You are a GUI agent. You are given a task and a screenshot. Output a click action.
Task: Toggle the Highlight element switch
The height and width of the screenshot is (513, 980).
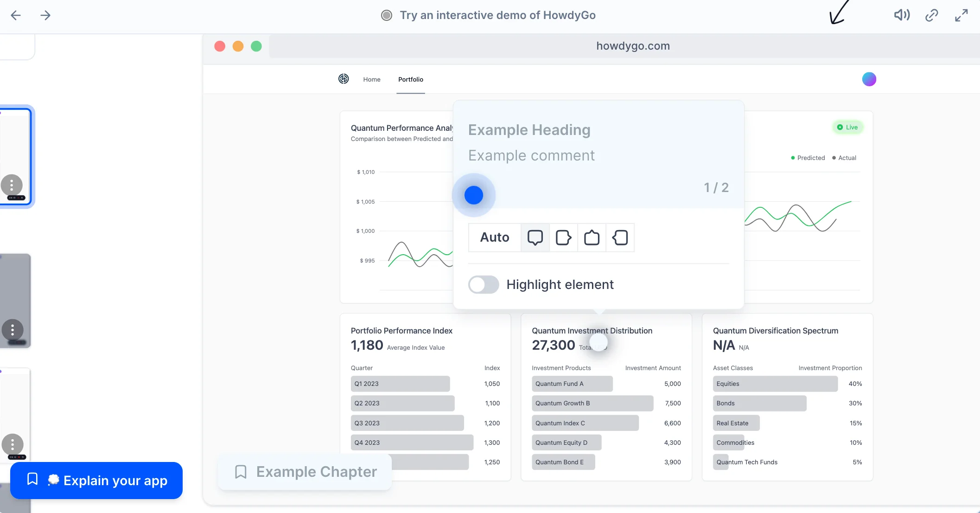click(483, 284)
